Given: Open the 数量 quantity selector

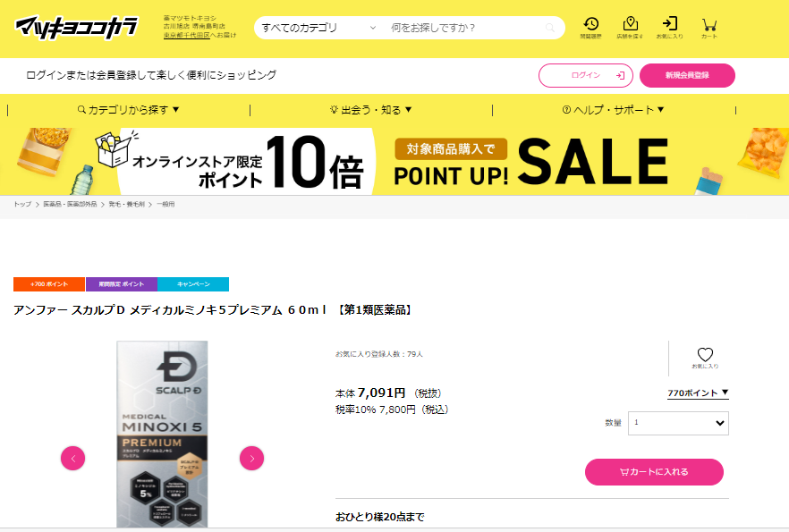Looking at the screenshot, I should (x=678, y=423).
